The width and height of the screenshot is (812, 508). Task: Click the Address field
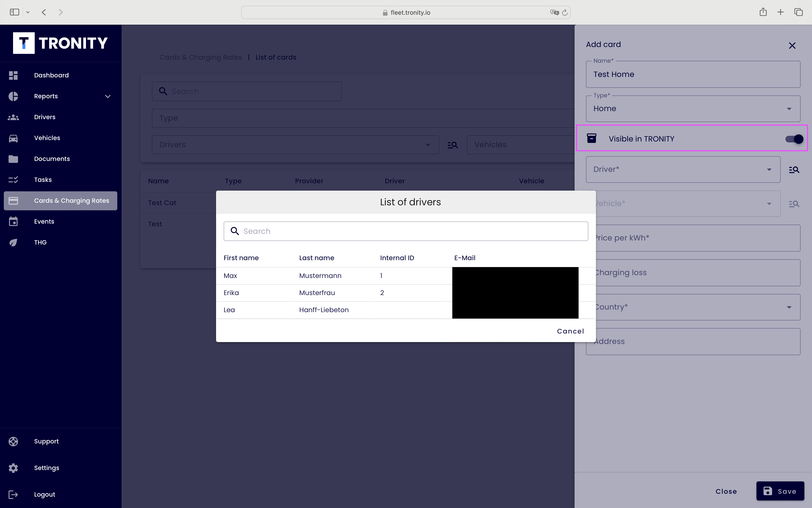click(x=693, y=341)
